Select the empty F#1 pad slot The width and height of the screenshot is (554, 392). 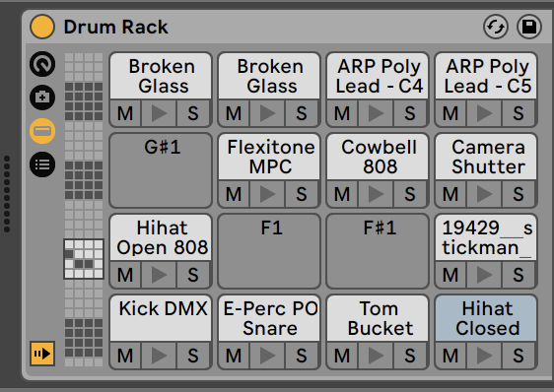[378, 251]
